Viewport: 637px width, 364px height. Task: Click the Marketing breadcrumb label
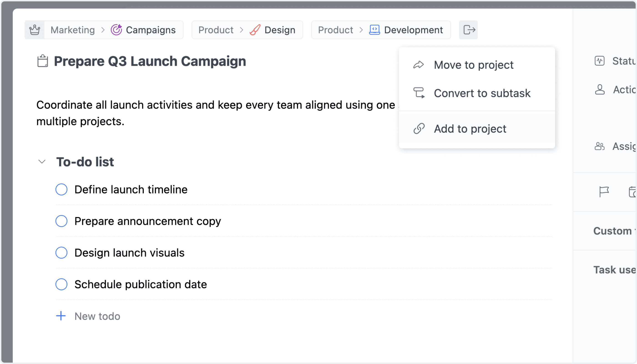pos(73,30)
